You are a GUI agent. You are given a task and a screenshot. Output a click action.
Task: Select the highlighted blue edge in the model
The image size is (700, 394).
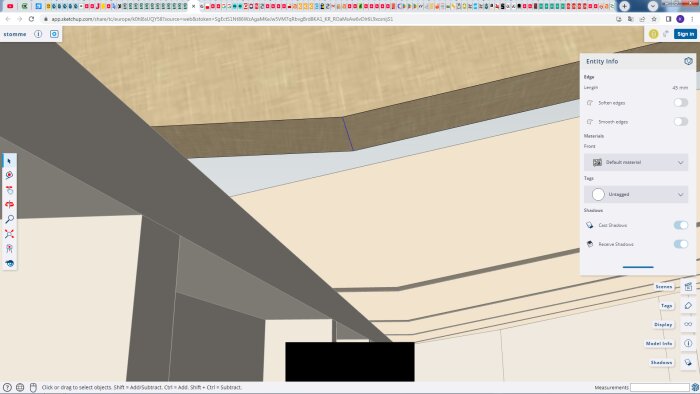348,133
